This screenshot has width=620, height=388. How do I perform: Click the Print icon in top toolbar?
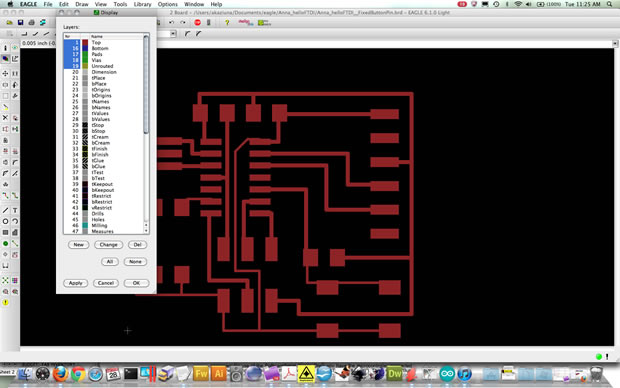[31, 23]
